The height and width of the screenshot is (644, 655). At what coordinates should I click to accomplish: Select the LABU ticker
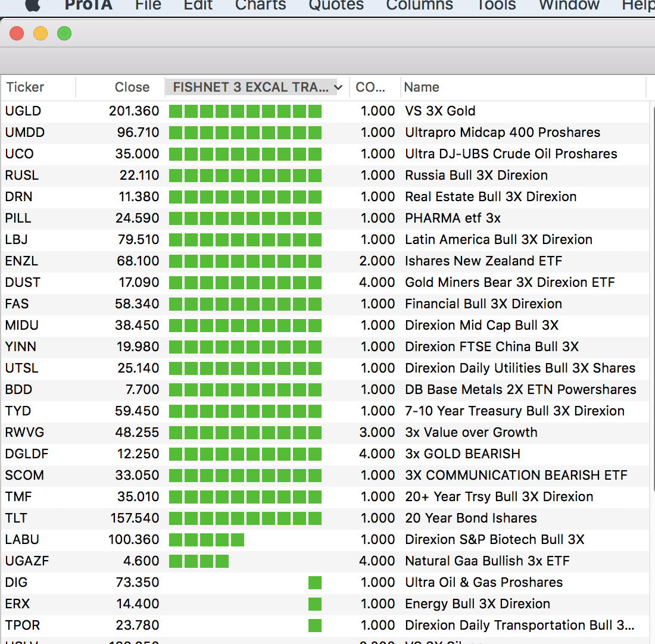click(22, 540)
